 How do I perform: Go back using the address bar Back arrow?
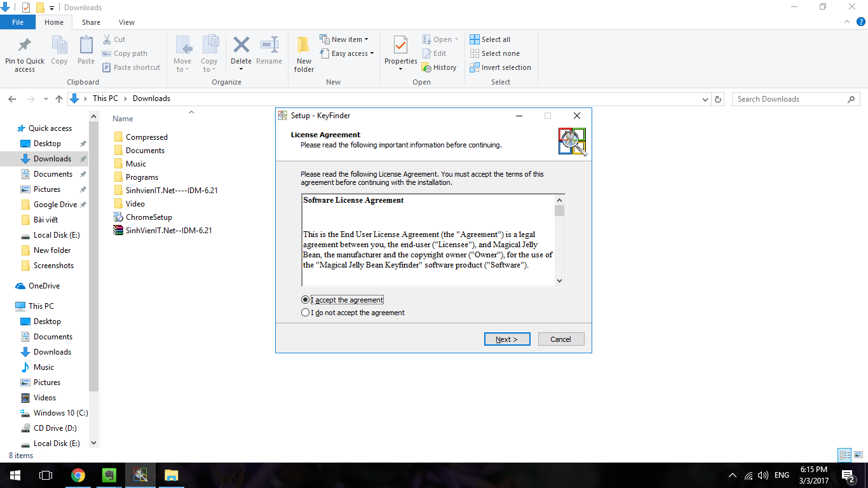tap(12, 99)
